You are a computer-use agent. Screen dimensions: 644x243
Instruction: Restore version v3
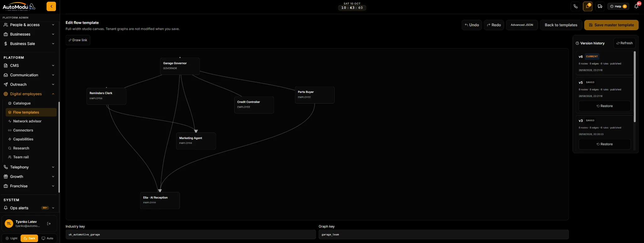pos(604,144)
